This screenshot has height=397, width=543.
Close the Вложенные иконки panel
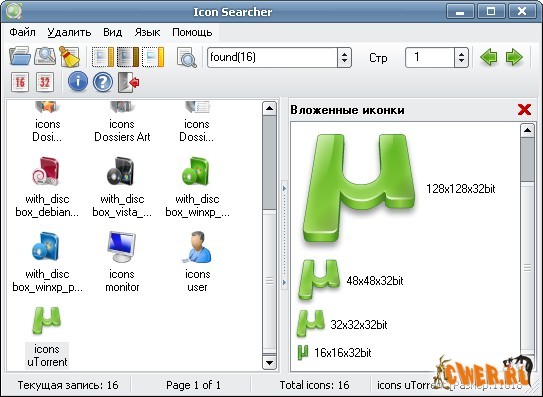pyautogui.click(x=524, y=109)
